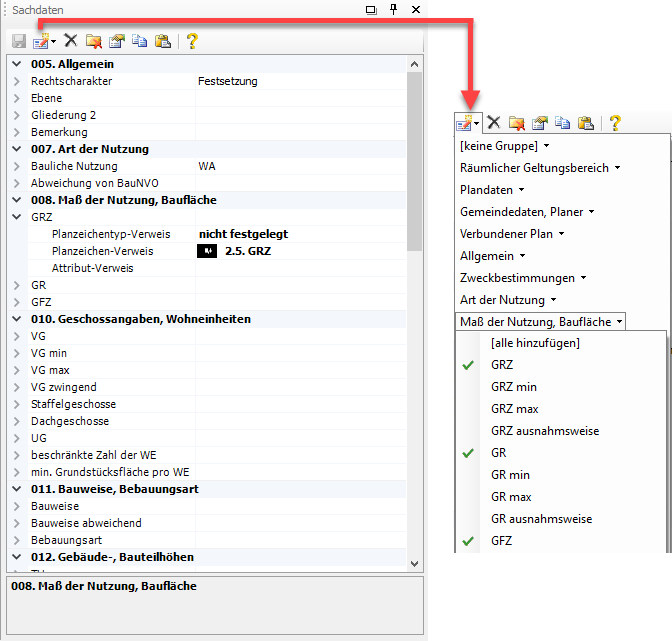Screen dimensions: 672x641
Task: Click the properties icon in the right-hand toolbar
Action: coord(540,123)
